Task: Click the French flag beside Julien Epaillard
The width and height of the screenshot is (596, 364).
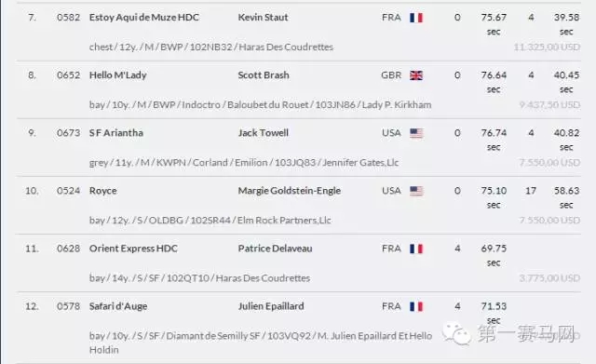Action: coord(416,306)
